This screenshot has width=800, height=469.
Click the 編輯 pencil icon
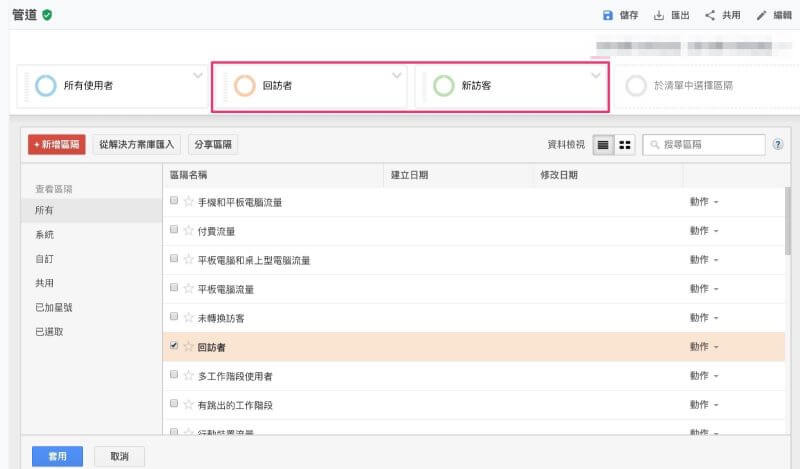pos(761,15)
